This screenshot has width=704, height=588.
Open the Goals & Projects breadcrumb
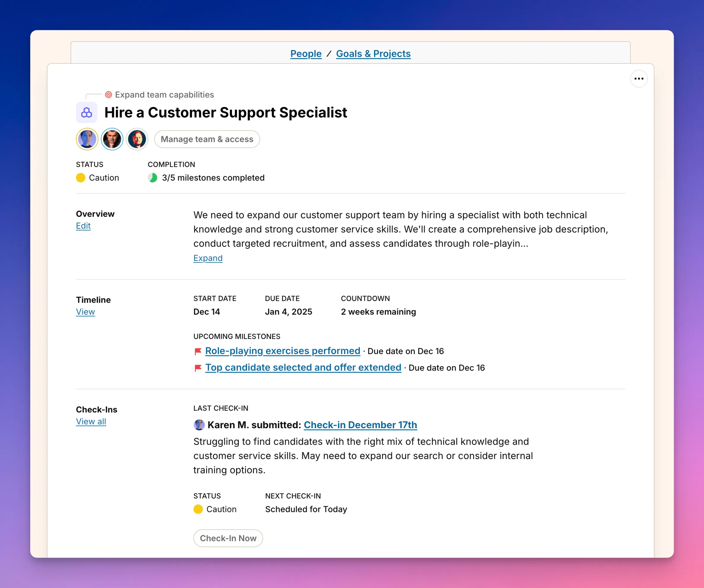[373, 53]
